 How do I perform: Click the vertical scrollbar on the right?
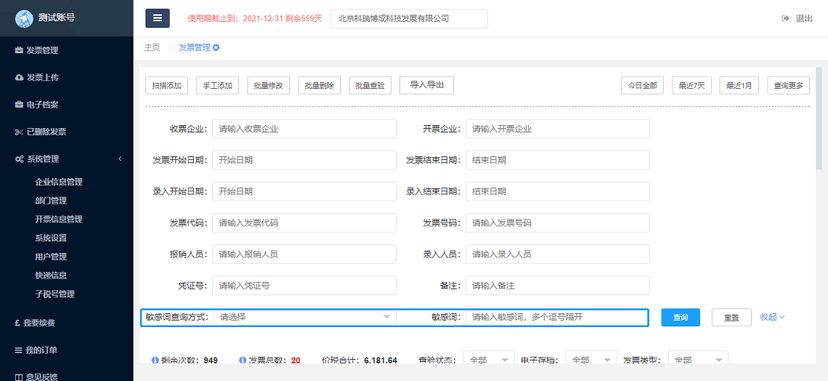click(x=819, y=118)
